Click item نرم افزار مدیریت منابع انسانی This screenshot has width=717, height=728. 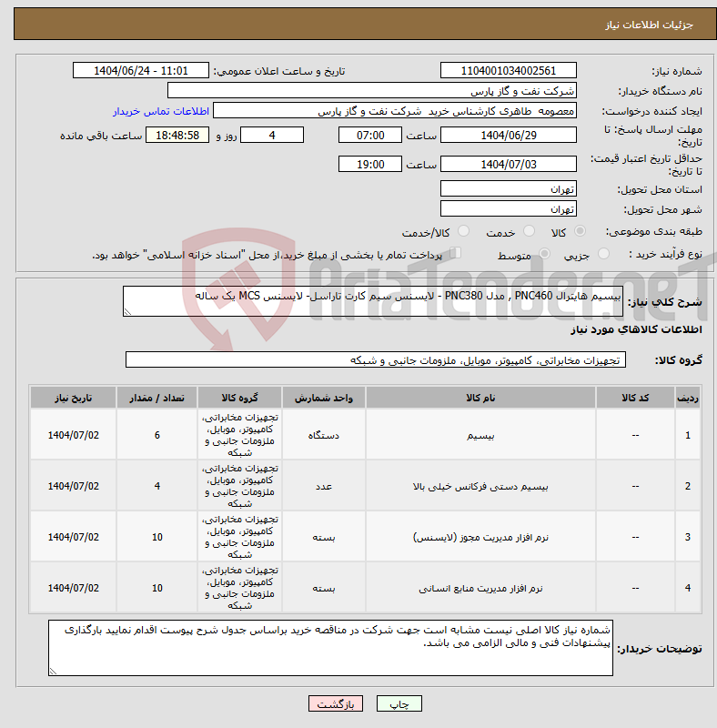coord(480,588)
